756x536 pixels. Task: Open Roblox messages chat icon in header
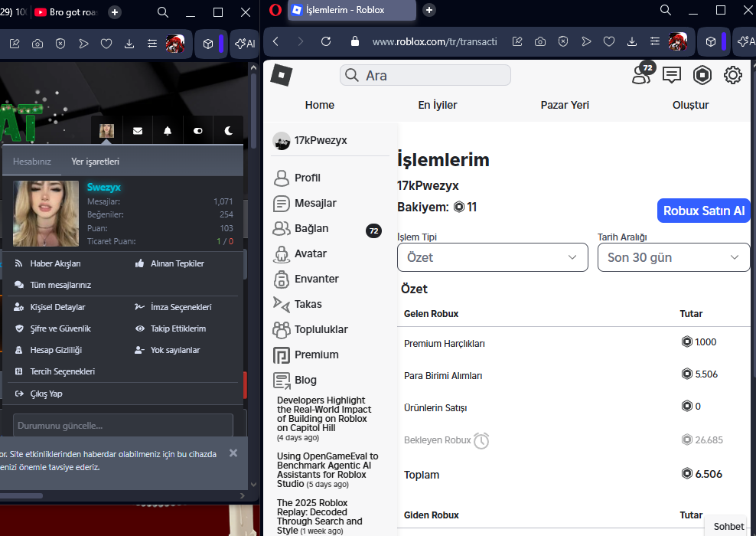coord(672,75)
